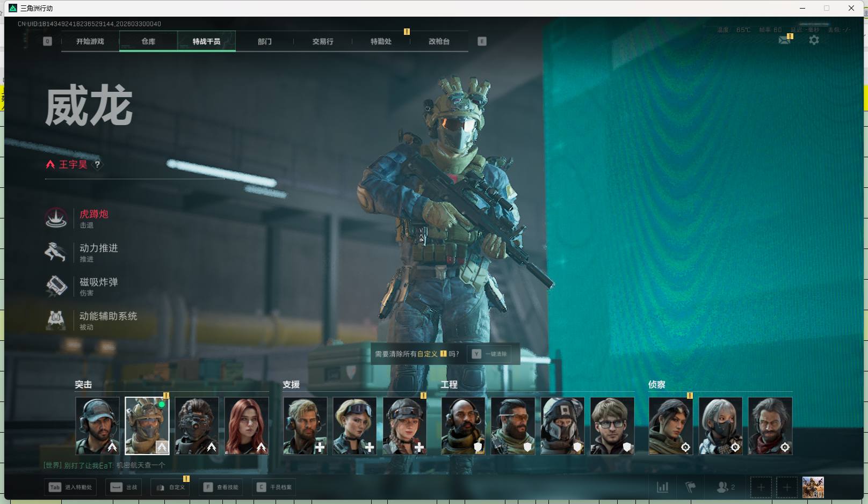Select the 磁吸炸弹 skill icon
The width and height of the screenshot is (868, 504).
[56, 286]
